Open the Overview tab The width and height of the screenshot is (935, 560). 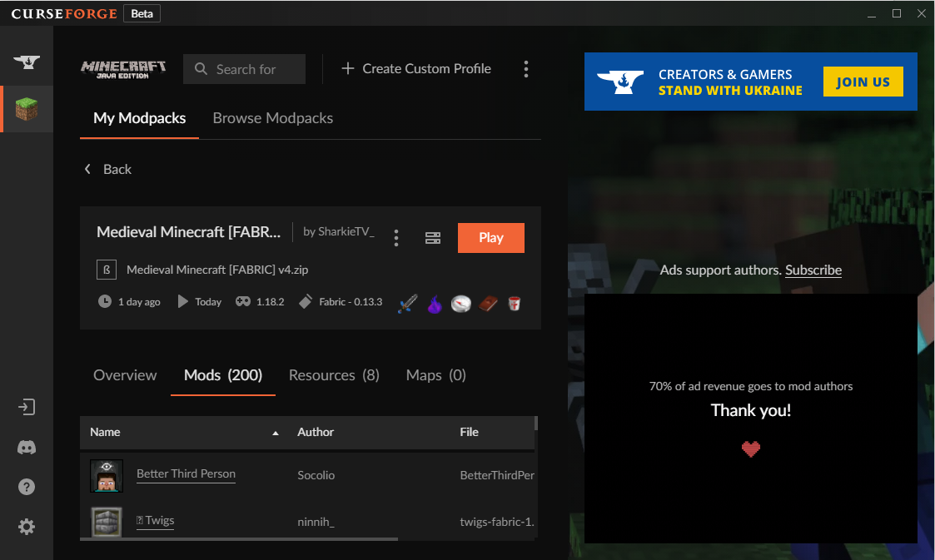click(x=125, y=375)
